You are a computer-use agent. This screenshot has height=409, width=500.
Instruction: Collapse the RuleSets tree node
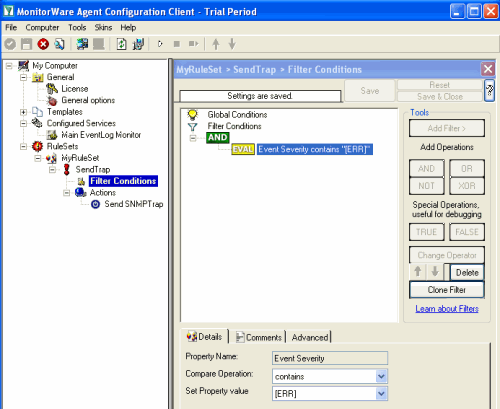click(x=23, y=146)
